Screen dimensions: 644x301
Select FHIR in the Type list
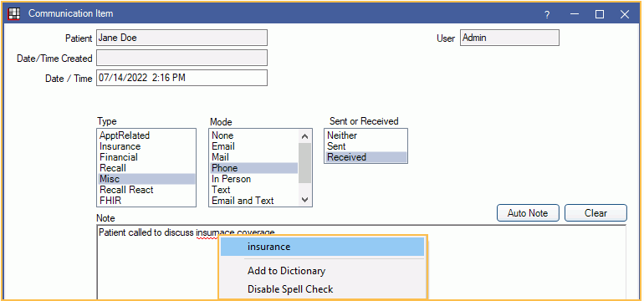pos(146,201)
